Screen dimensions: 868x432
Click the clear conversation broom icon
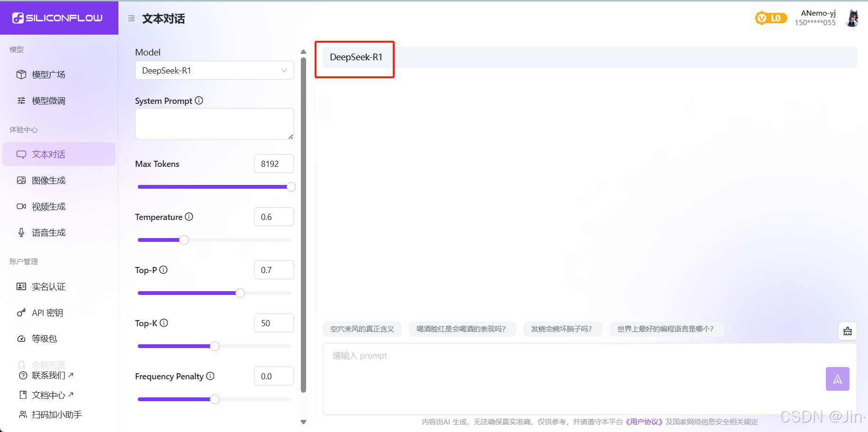pyautogui.click(x=847, y=331)
